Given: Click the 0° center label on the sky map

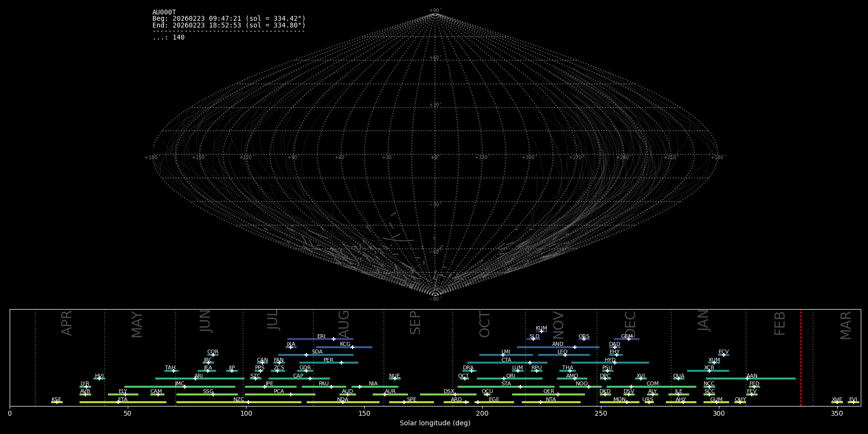Looking at the screenshot, I should click(434, 157).
